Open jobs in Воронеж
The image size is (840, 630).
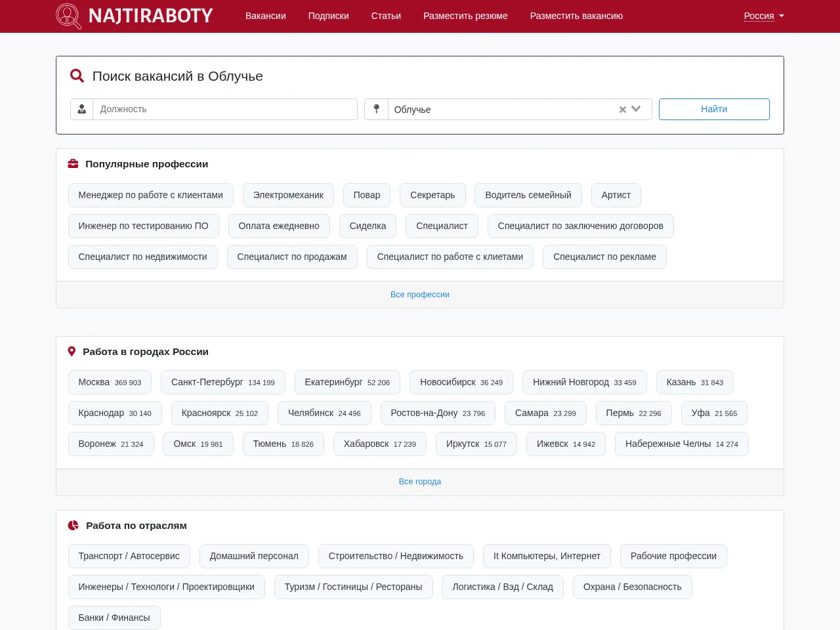point(111,444)
